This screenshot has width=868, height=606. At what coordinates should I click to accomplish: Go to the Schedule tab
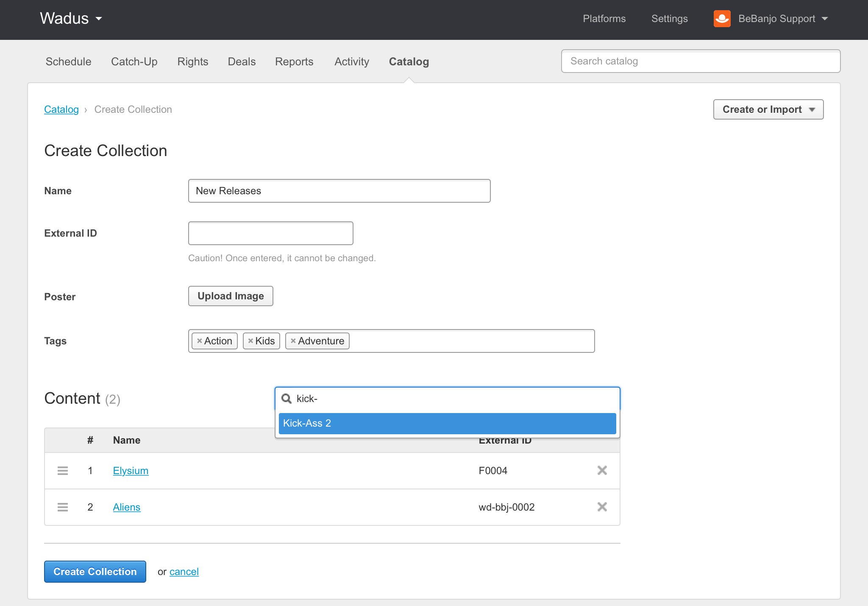(x=68, y=61)
